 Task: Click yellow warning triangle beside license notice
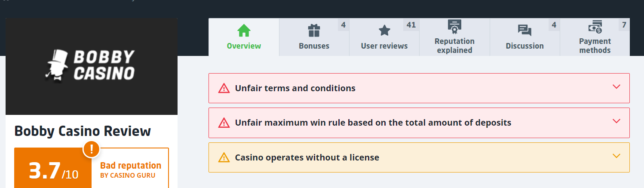pyautogui.click(x=224, y=157)
